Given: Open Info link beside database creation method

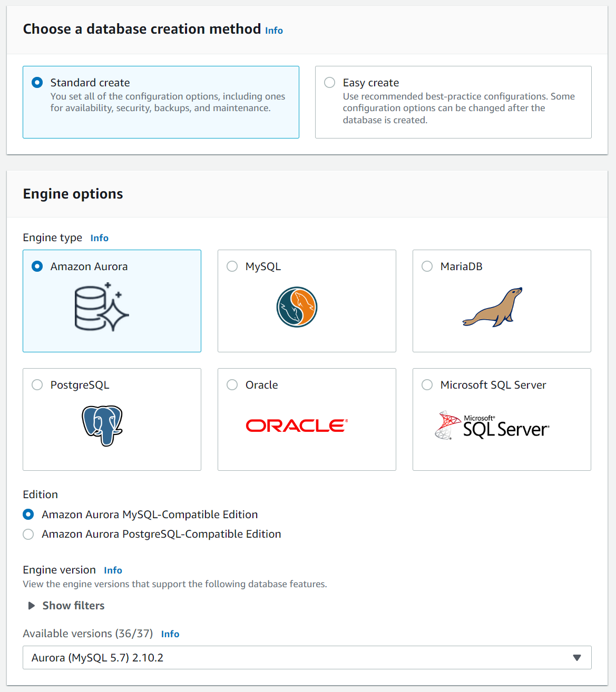Looking at the screenshot, I should [274, 31].
